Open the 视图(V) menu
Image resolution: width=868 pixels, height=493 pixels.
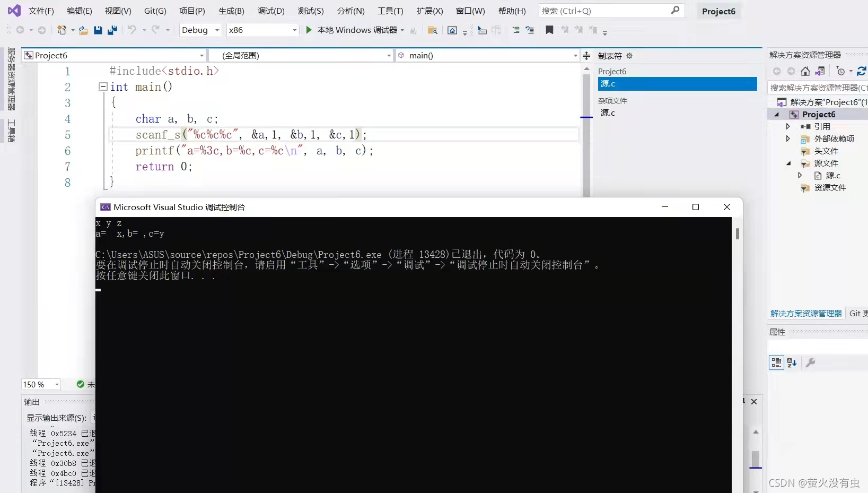click(x=118, y=11)
